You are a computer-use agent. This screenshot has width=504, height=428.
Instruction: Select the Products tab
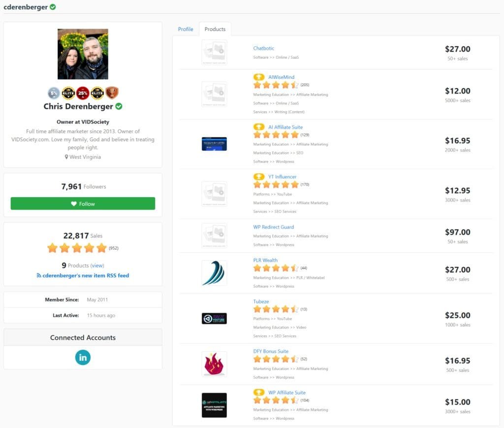tap(215, 29)
